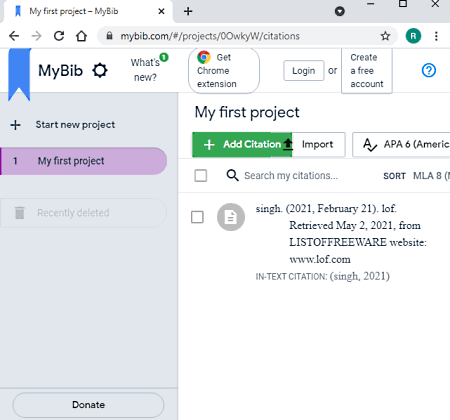Bookmark this page with star icon
Screen dimensions: 450x420
tap(385, 36)
